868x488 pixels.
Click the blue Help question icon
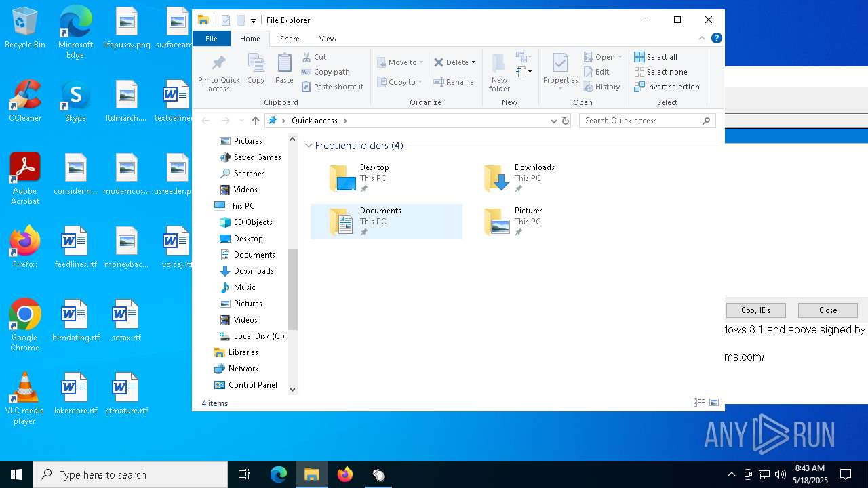coord(716,38)
